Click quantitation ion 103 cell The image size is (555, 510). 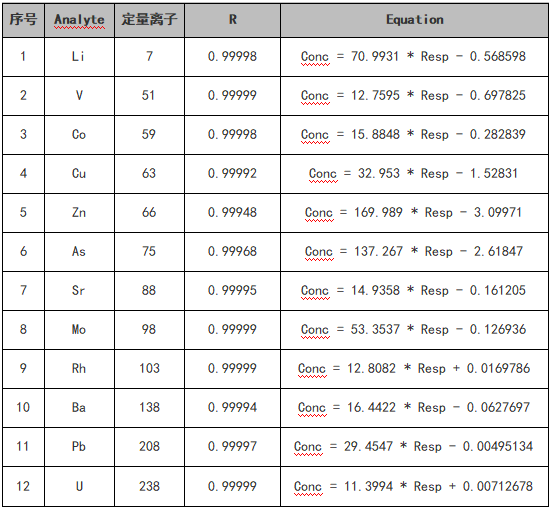(149, 369)
